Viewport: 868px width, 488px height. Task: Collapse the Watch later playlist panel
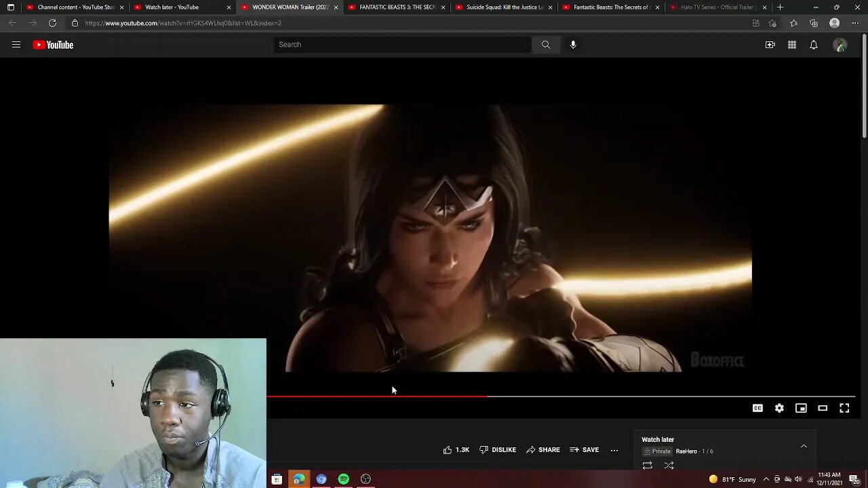pos(804,446)
